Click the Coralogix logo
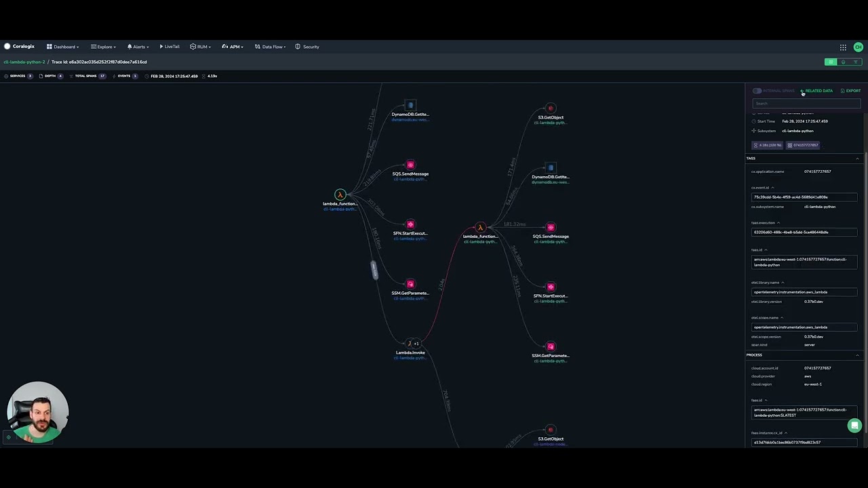The image size is (868, 488). pos(19,47)
